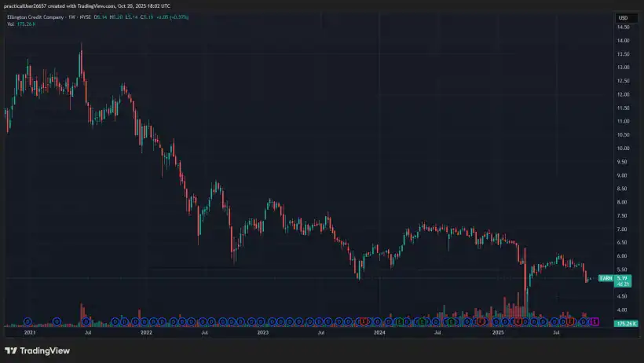This screenshot has height=363, width=644.
Task: Click the highest candle wick near 13.50
Action: pyautogui.click(x=82, y=53)
